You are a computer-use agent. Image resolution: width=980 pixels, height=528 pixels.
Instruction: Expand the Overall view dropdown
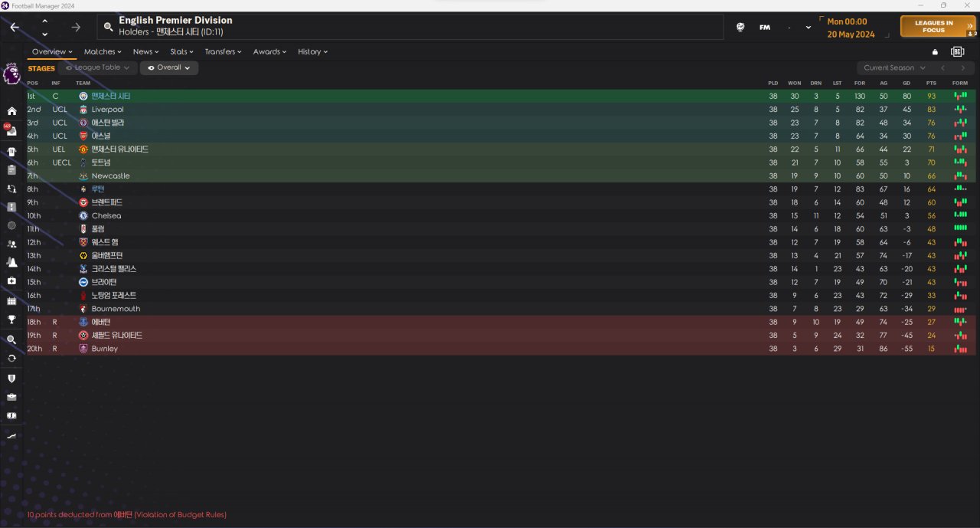click(x=169, y=67)
